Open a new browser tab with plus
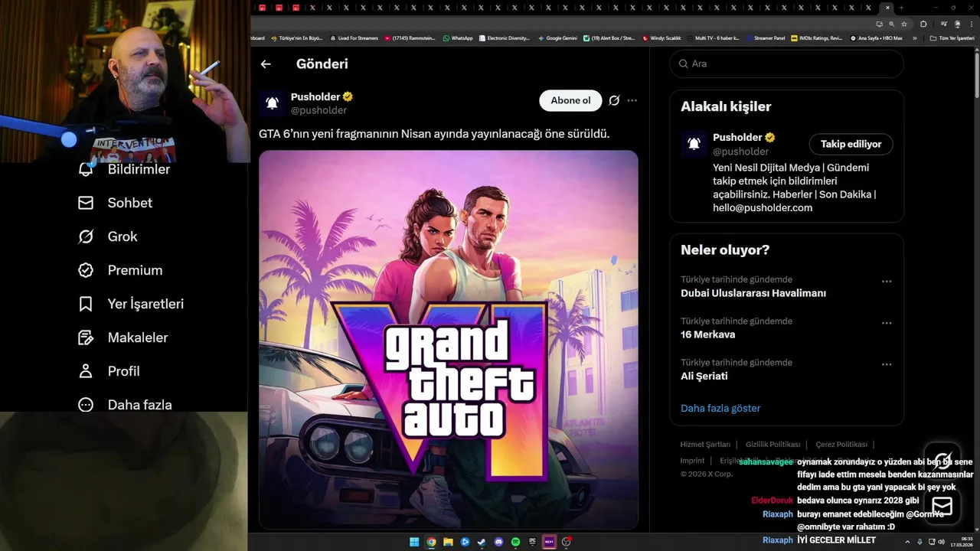980x551 pixels. coord(901,8)
